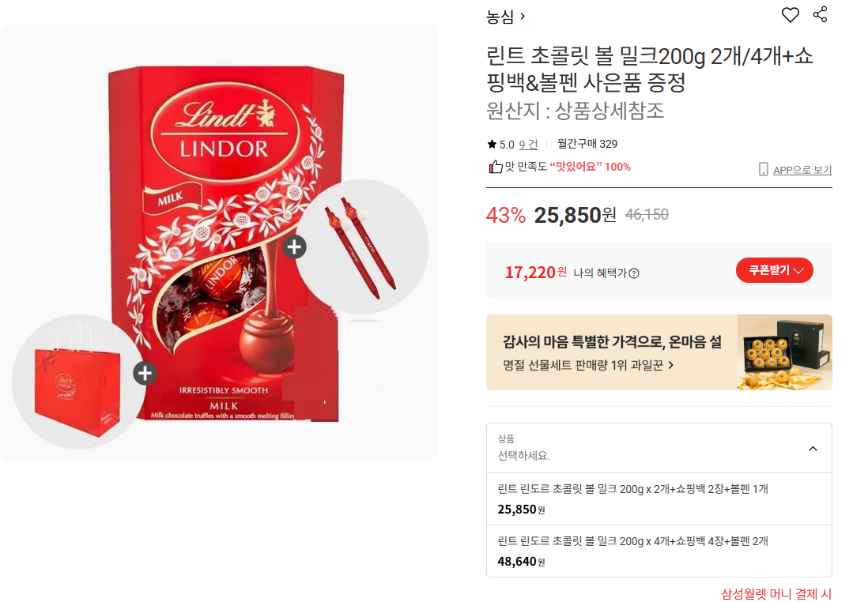Open the 명절 선물세트 과일꾼 banner link
Image resolution: width=868 pixels, height=602 pixels.
point(588,365)
